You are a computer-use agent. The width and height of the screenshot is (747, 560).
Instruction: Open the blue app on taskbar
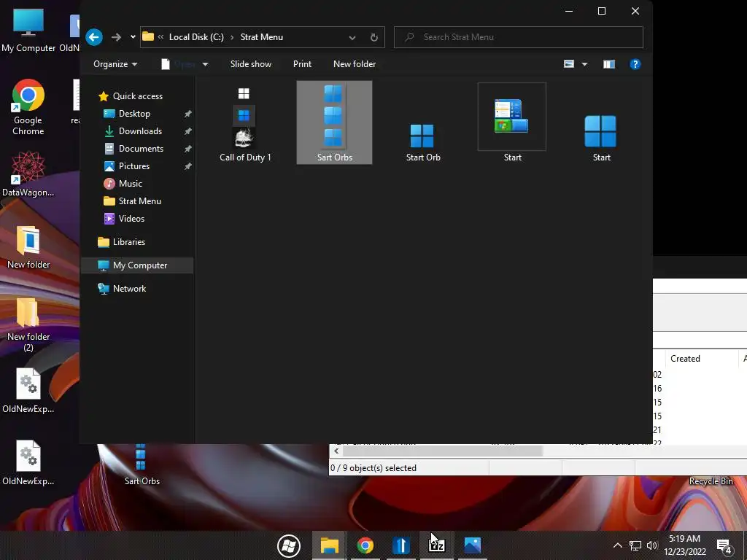click(x=401, y=545)
